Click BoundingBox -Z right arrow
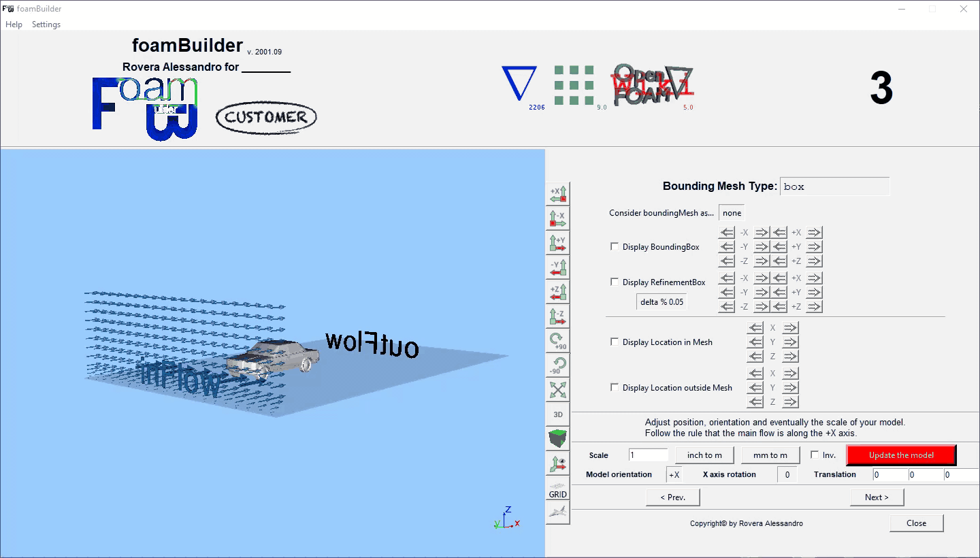 pyautogui.click(x=762, y=261)
